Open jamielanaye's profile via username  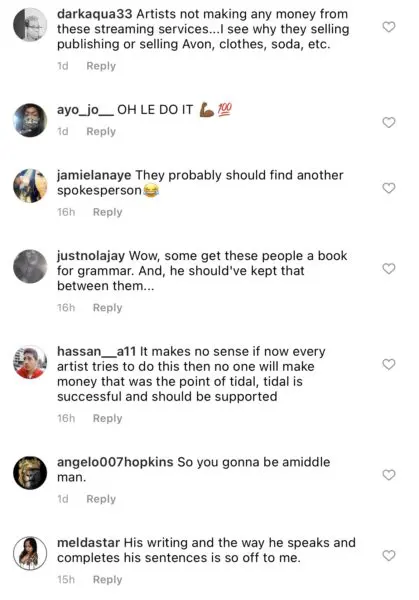coord(94,175)
